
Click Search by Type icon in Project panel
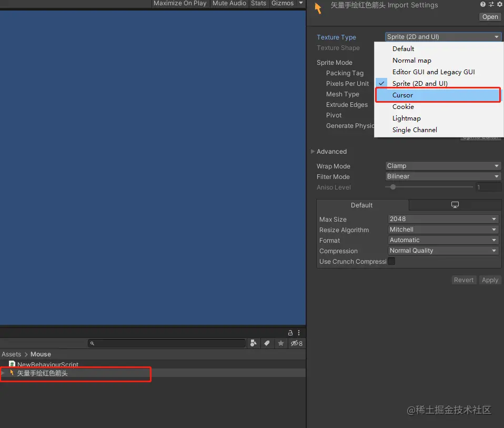[x=253, y=343]
